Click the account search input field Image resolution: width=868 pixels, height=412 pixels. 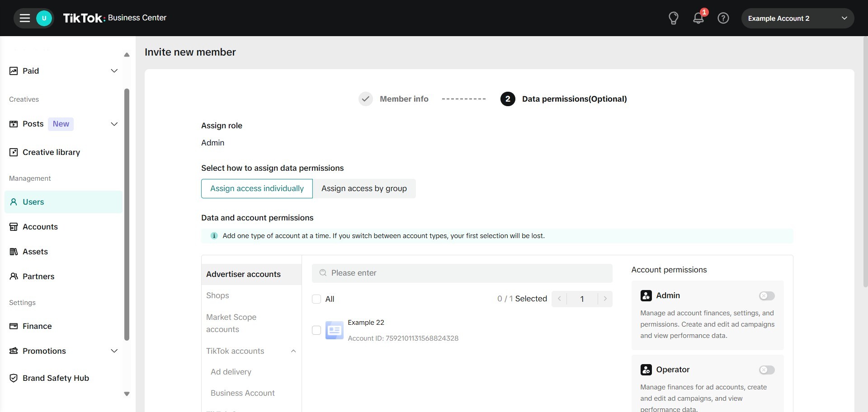(462, 273)
